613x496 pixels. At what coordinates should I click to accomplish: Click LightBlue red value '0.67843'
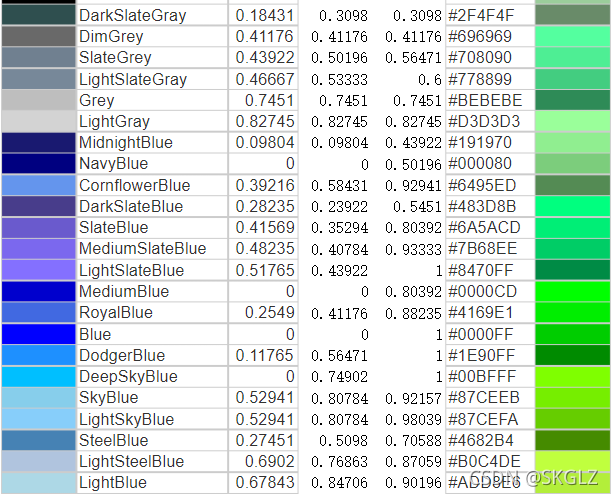pyautogui.click(x=265, y=482)
